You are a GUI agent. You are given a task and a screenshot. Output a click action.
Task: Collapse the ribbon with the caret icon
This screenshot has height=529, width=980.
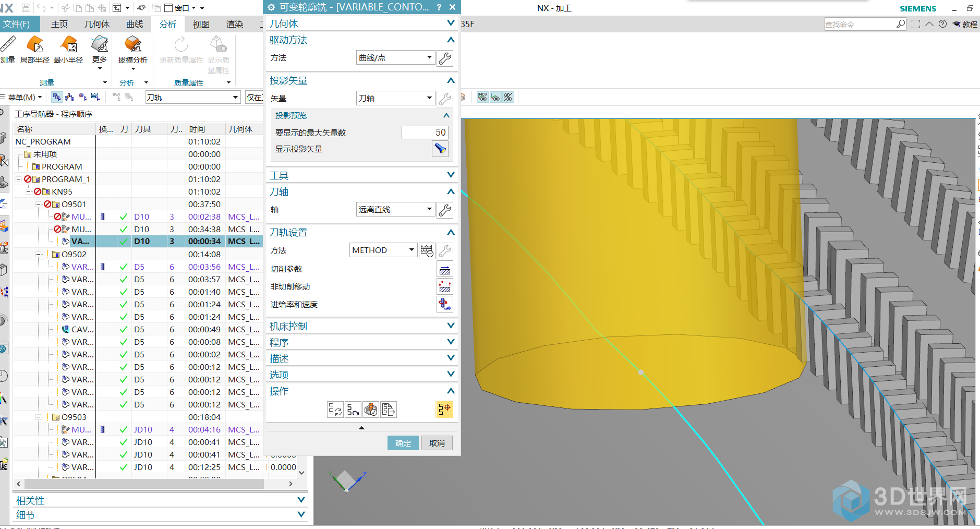point(929,24)
